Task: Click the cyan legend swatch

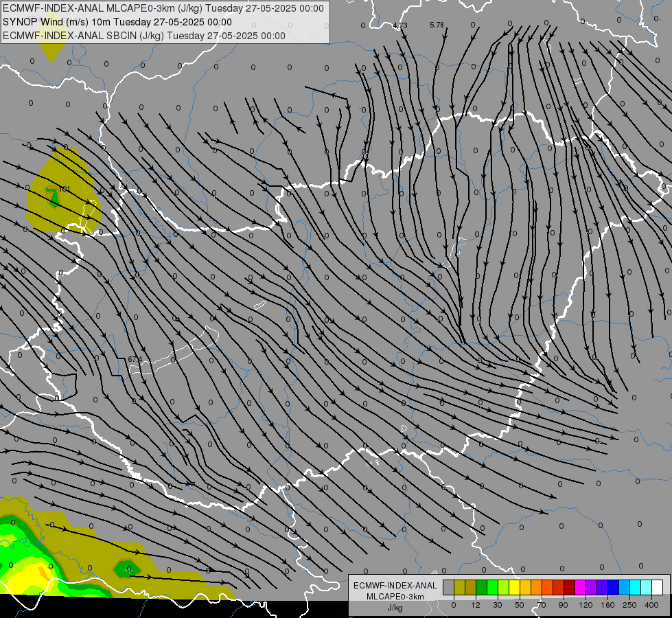Action: point(636,588)
